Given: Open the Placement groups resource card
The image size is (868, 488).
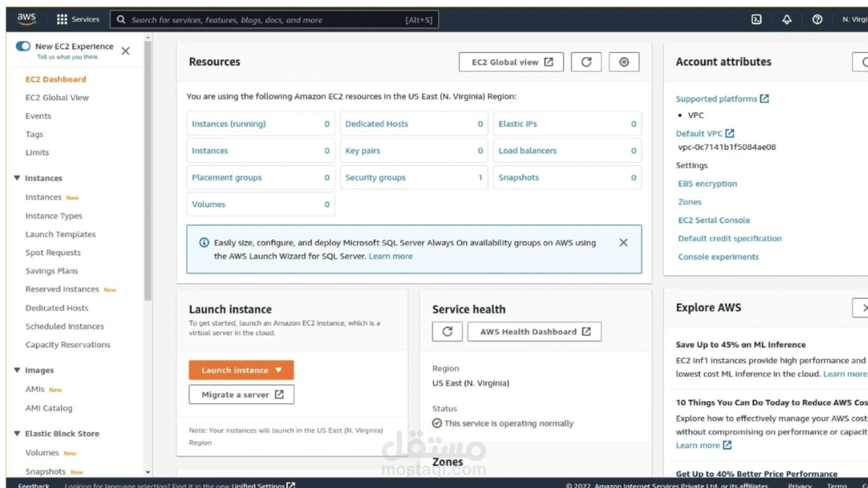Looking at the screenshot, I should coord(260,178).
